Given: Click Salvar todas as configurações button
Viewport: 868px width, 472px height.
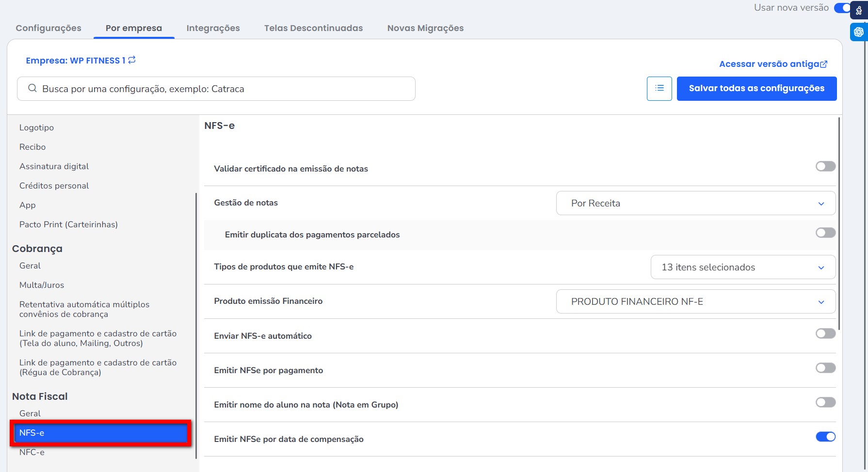Looking at the screenshot, I should (756, 89).
